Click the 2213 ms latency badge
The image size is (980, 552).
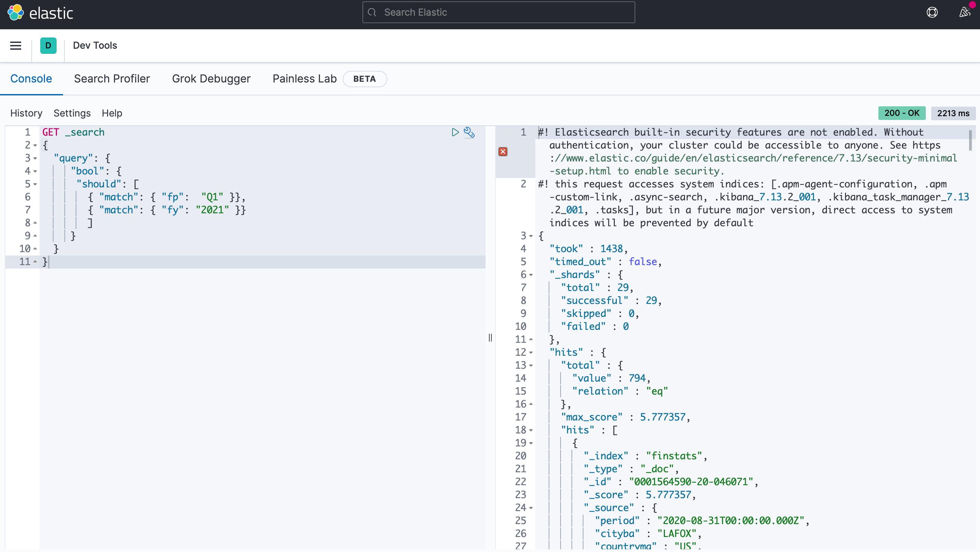point(953,113)
